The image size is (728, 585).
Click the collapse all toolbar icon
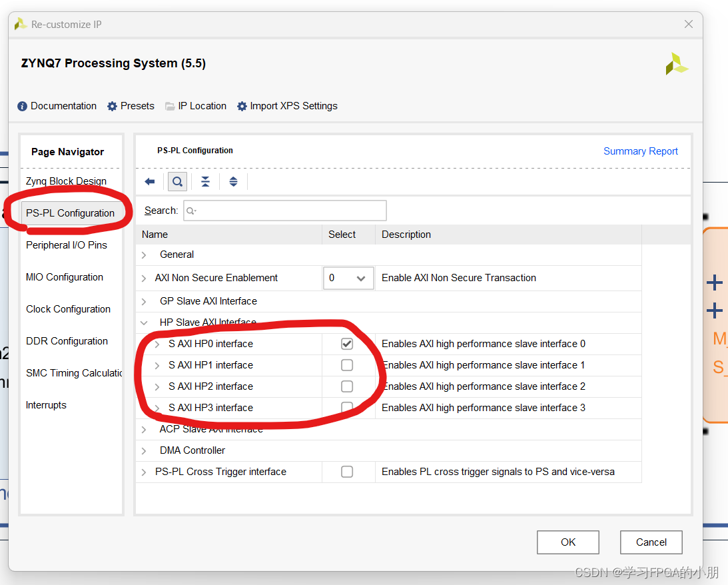(205, 181)
